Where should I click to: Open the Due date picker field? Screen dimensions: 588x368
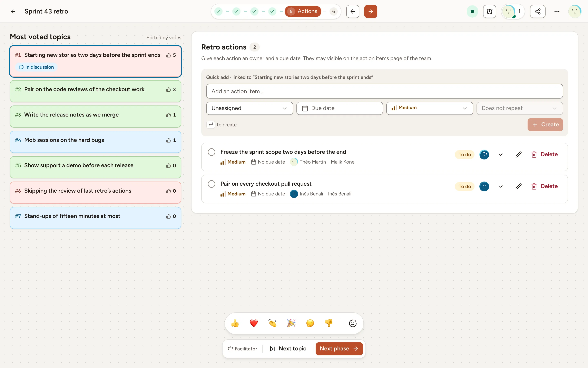click(x=340, y=108)
